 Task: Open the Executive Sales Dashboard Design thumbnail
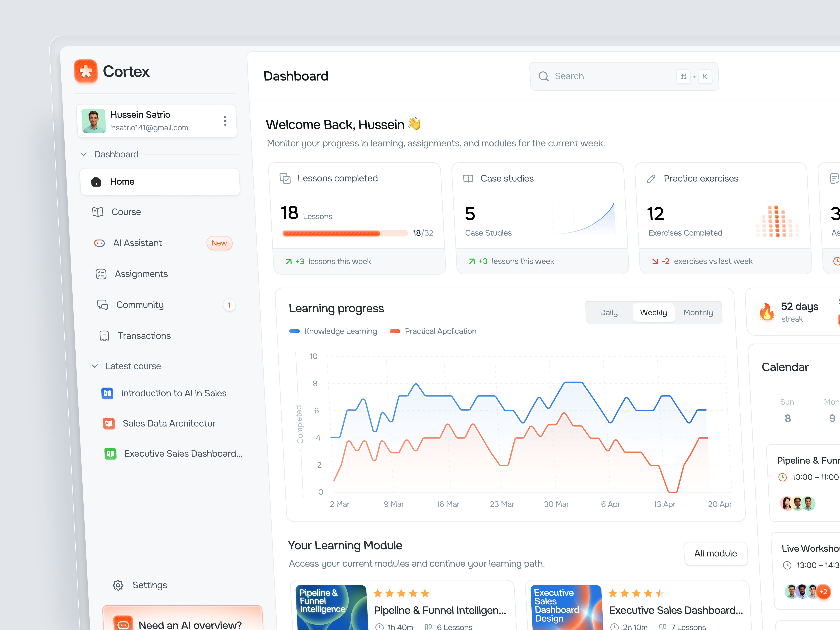(x=567, y=607)
